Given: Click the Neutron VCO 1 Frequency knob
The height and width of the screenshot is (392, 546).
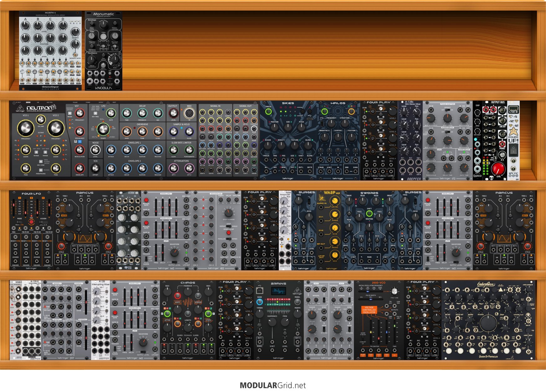Looking at the screenshot, I should [x=26, y=128].
